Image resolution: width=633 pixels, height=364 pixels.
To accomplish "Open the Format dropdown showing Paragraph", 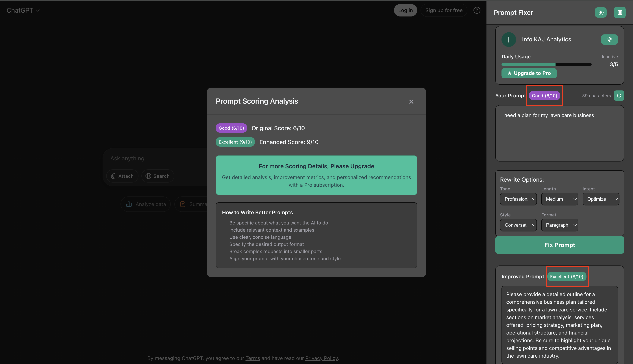I will (560, 225).
